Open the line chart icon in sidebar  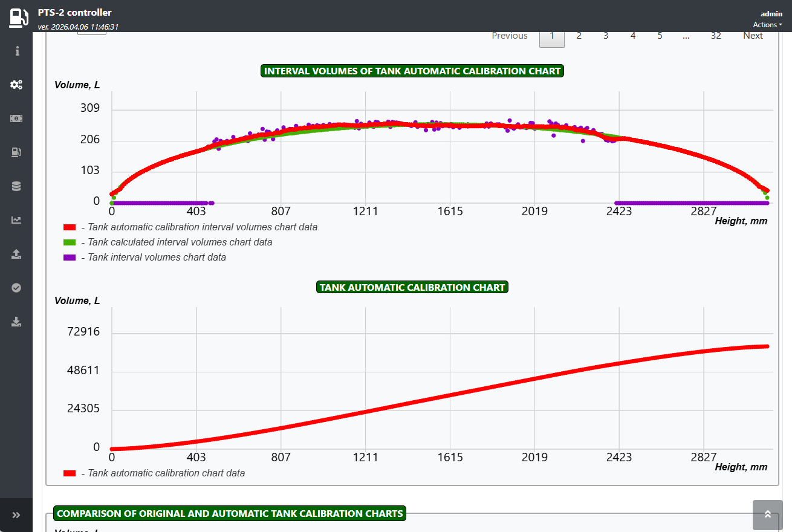point(16,220)
